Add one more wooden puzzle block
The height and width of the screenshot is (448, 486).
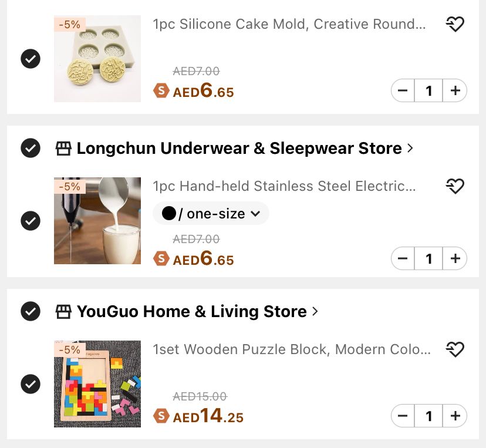pos(455,416)
